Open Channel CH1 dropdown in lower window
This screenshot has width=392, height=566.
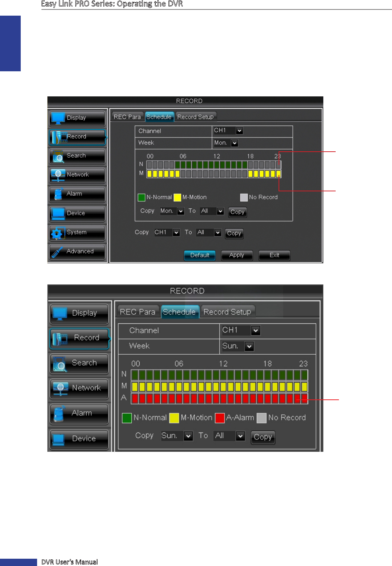(241, 330)
